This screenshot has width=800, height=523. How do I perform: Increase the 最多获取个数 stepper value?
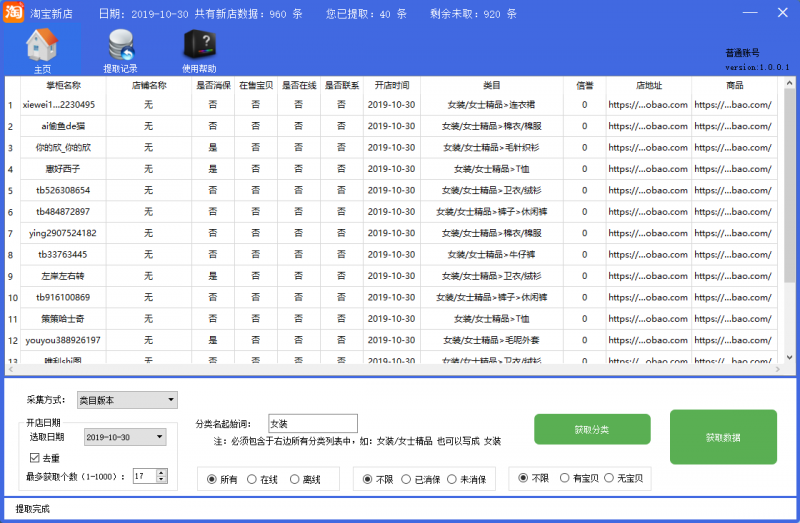click(163, 472)
